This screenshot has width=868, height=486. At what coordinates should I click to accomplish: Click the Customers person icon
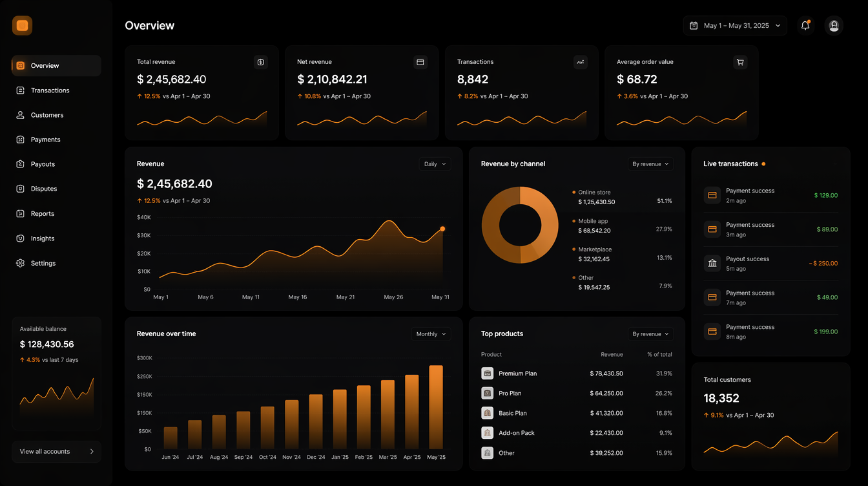tap(21, 115)
